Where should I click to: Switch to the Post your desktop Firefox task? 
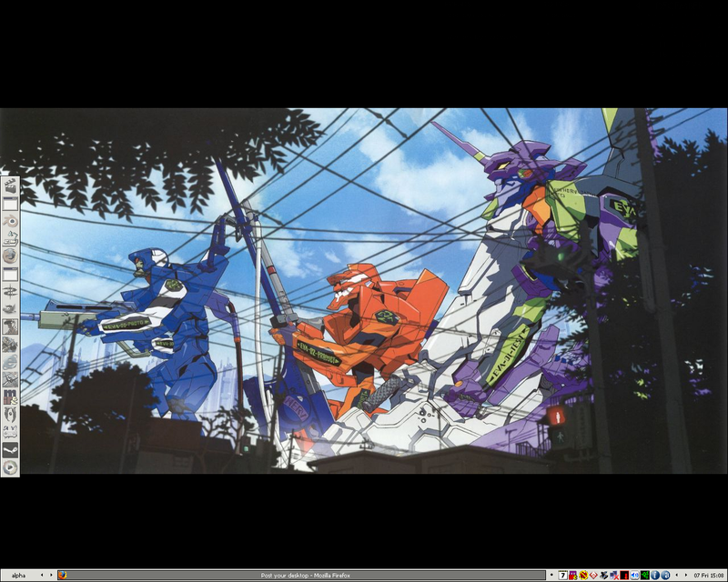click(301, 576)
